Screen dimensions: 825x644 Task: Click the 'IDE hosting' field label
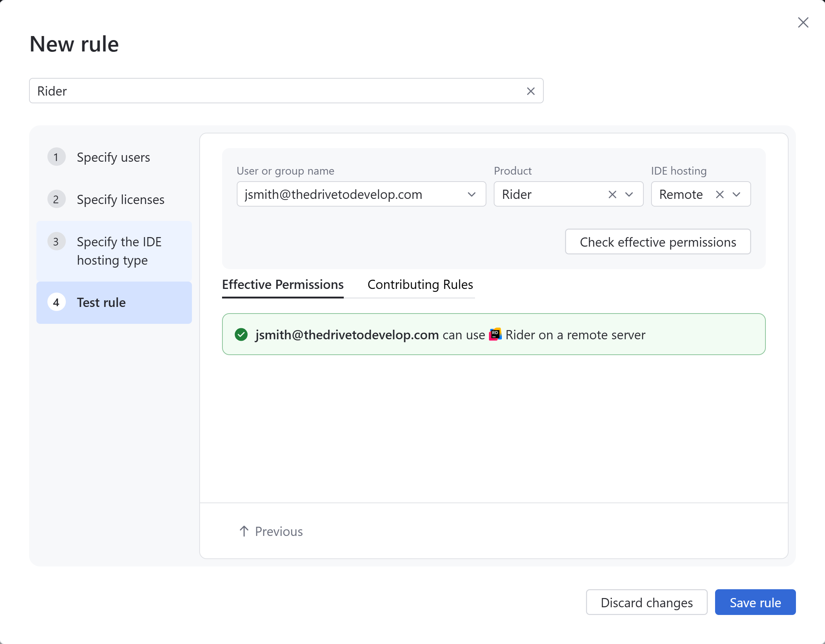678,171
